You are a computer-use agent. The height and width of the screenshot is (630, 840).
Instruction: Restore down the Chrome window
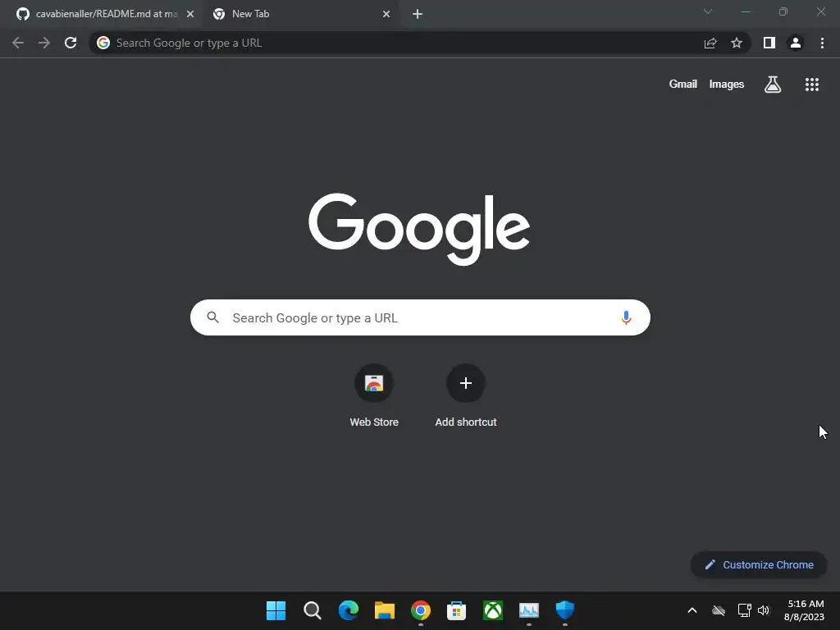coord(783,11)
